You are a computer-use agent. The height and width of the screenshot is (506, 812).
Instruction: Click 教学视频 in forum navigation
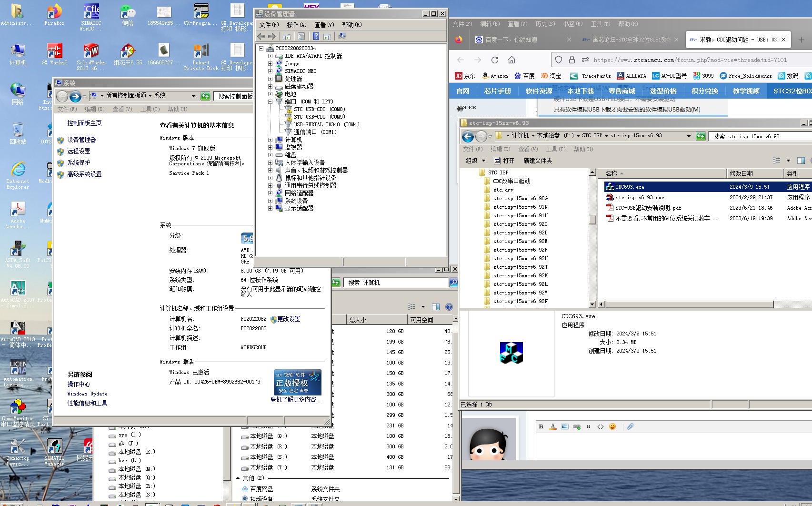(x=746, y=91)
